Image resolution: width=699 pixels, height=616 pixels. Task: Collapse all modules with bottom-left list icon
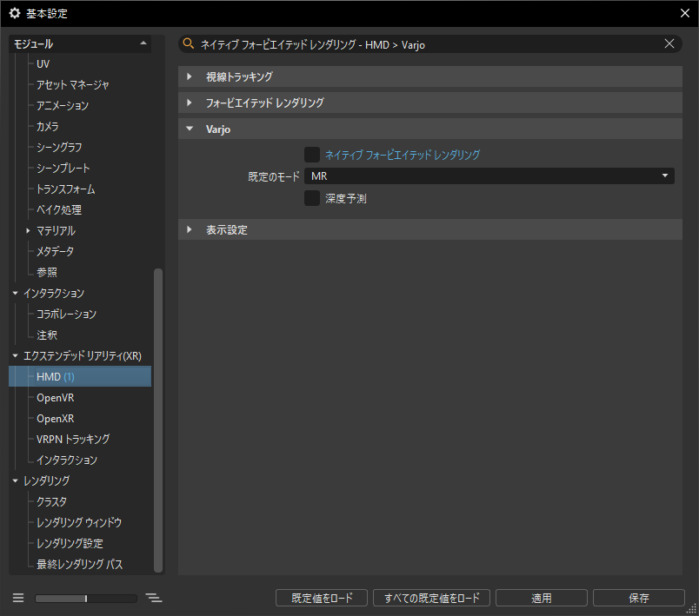pyautogui.click(x=18, y=598)
